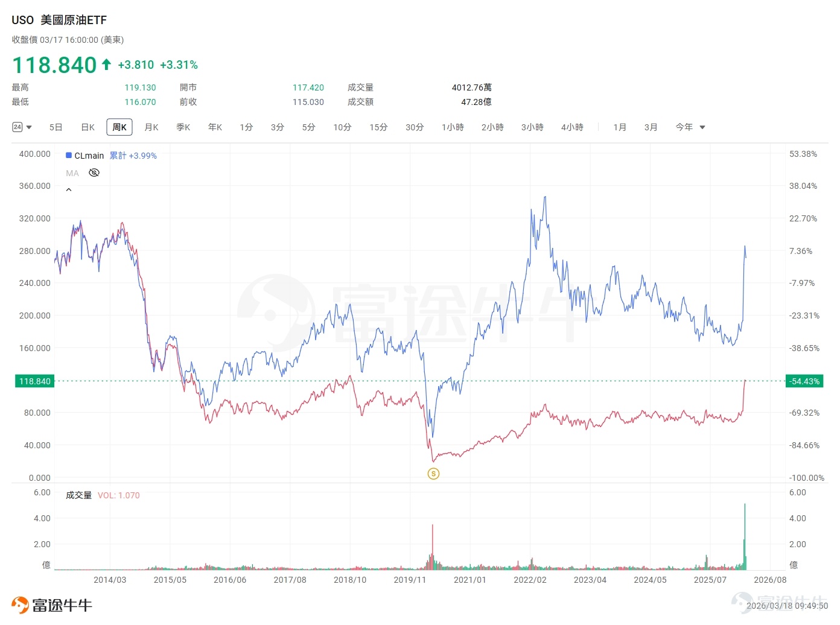Click the 前收 value 115.030
Image resolution: width=840 pixels, height=625 pixels.
(x=308, y=102)
